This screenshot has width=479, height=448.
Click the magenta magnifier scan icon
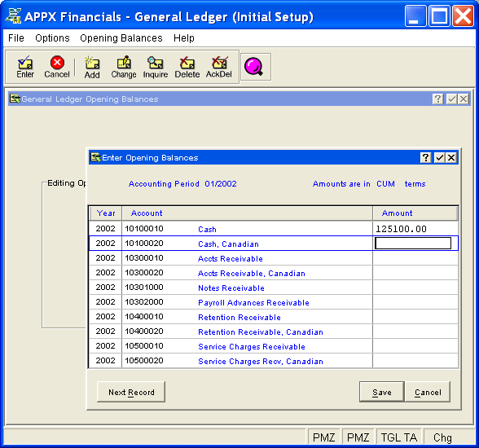click(x=254, y=67)
